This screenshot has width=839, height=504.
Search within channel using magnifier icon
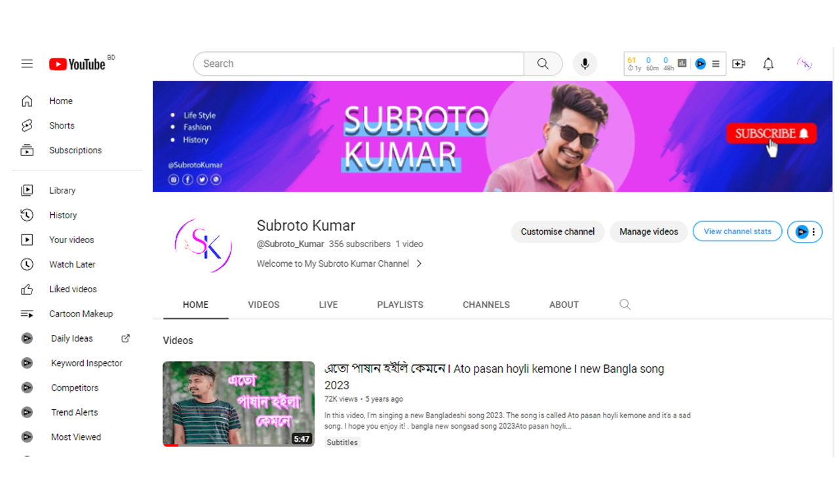coord(625,304)
